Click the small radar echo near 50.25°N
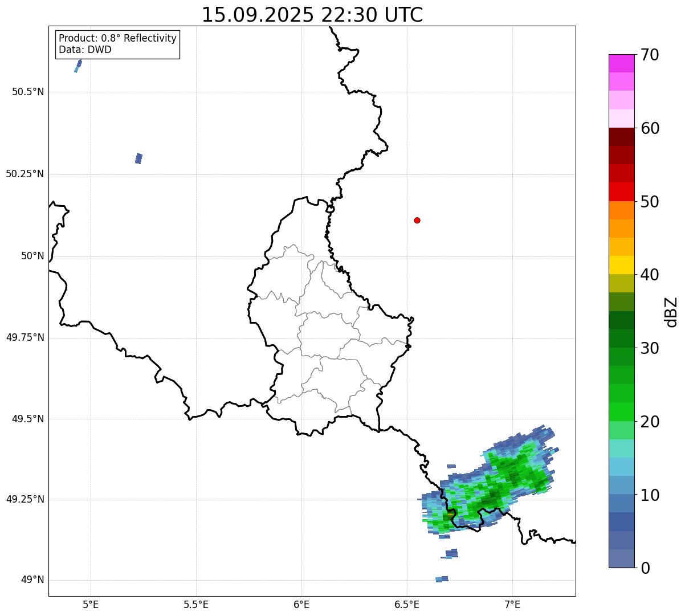This screenshot has width=685, height=616. tap(138, 158)
